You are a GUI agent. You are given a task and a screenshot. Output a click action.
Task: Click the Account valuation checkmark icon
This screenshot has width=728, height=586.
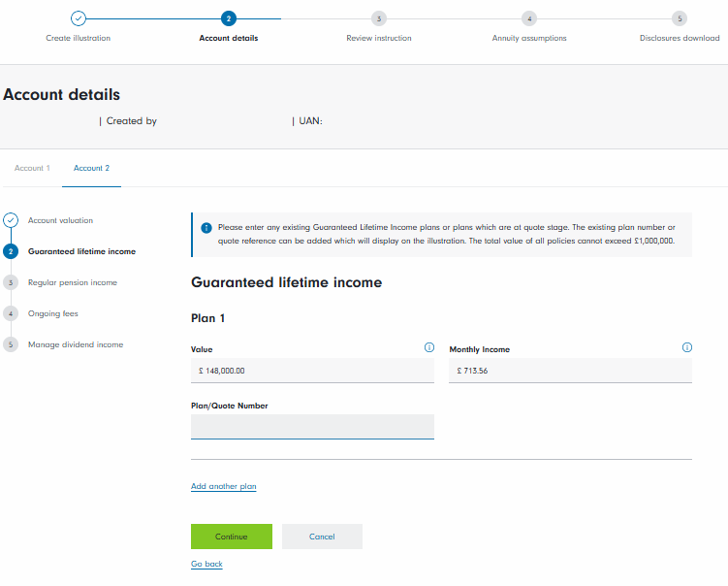(11, 220)
